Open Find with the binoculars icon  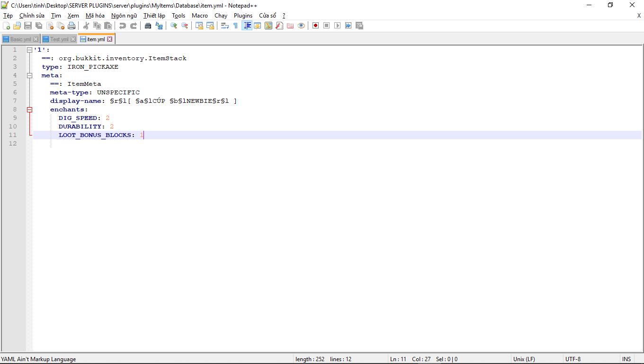(148, 26)
